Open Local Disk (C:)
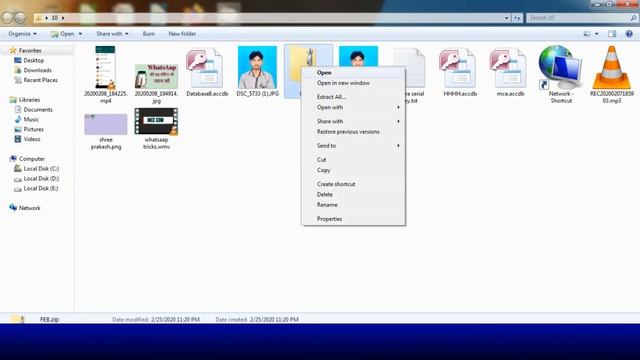Screen dimensions: 640x360 [41, 169]
